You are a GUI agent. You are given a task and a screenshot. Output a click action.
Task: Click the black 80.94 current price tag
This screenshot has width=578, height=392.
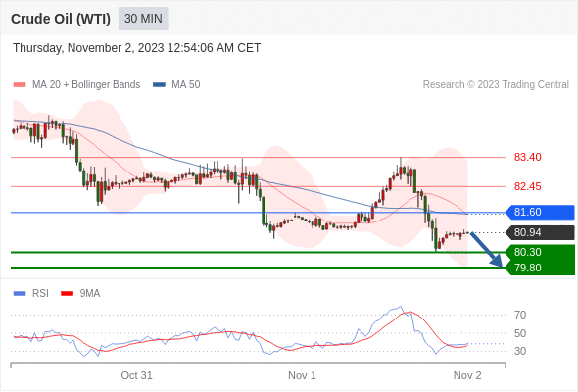pyautogui.click(x=541, y=232)
